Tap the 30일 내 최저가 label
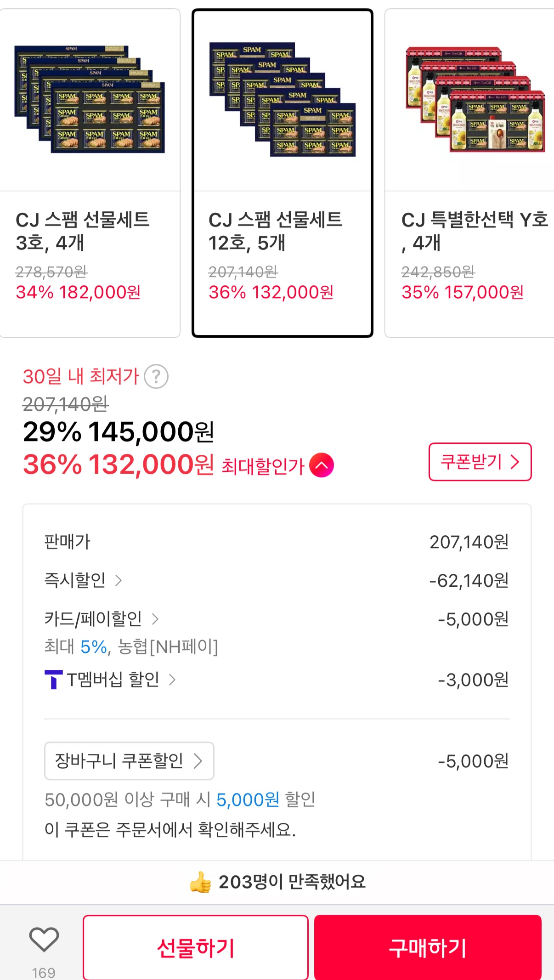Viewport: 554px width, 980px height. point(81,376)
